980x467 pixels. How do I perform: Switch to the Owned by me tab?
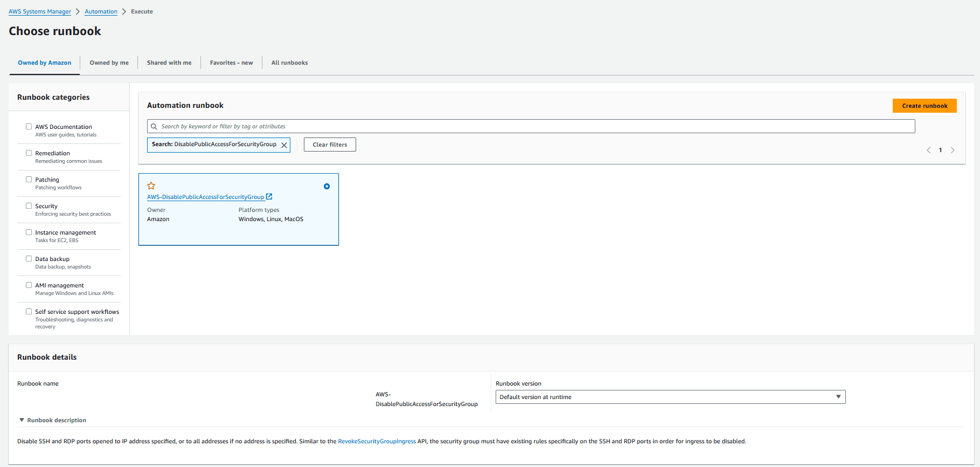point(109,63)
